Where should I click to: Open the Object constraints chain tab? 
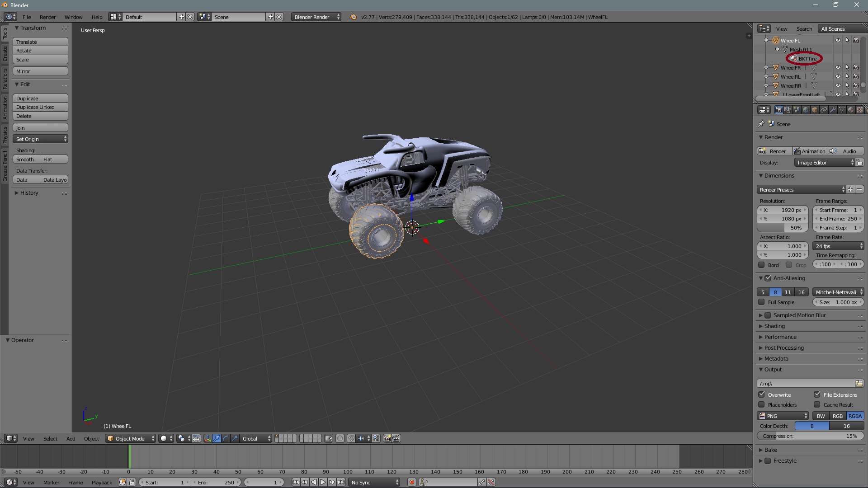[823, 110]
